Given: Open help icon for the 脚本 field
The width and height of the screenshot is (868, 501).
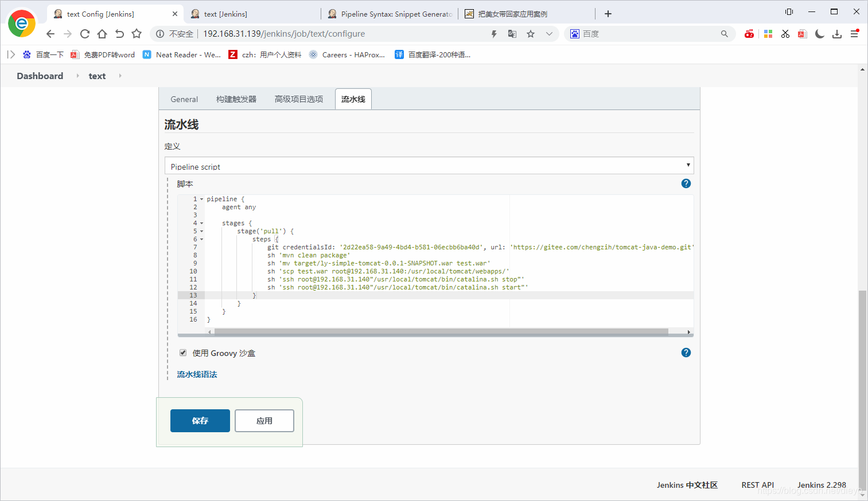Looking at the screenshot, I should pyautogui.click(x=686, y=183).
